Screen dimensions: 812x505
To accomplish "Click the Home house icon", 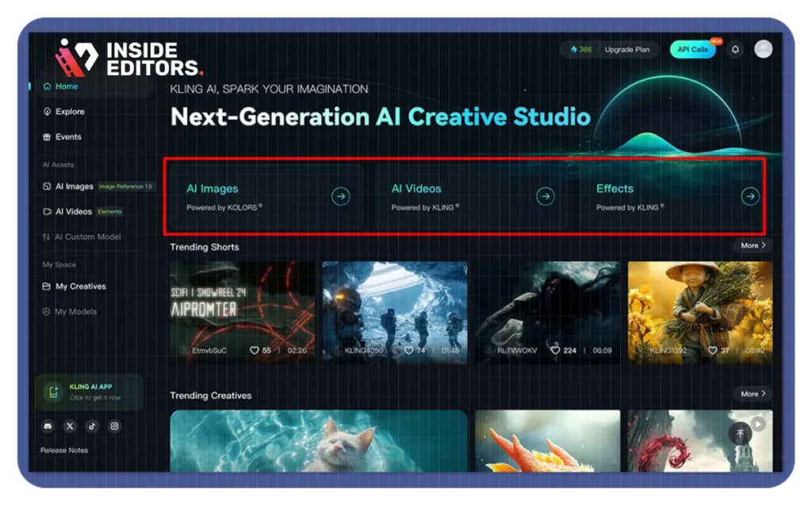I will [x=47, y=86].
